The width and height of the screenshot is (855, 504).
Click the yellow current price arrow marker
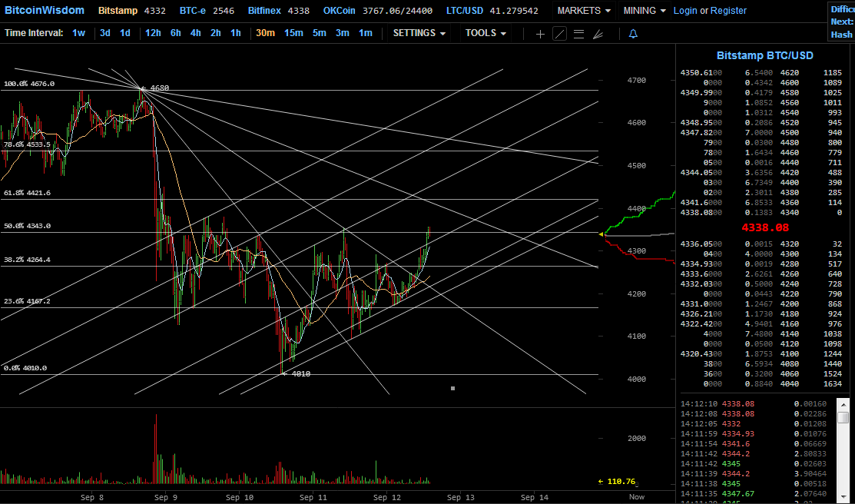601,234
